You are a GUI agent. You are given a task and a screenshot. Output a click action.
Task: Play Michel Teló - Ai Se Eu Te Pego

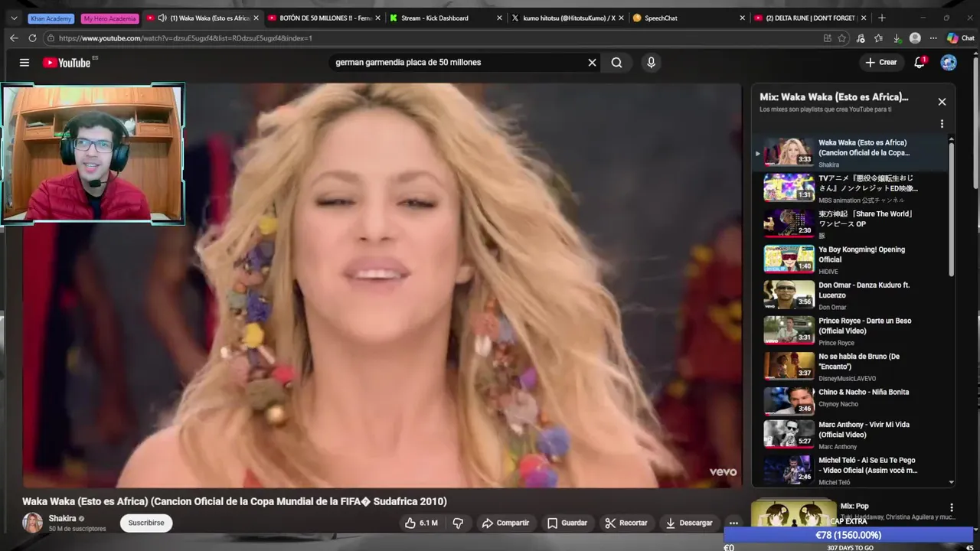[x=850, y=470]
